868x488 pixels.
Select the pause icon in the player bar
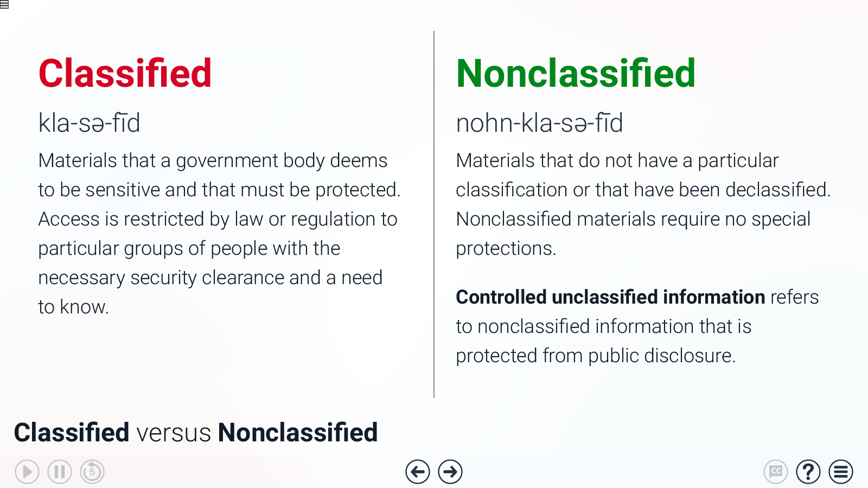point(60,471)
